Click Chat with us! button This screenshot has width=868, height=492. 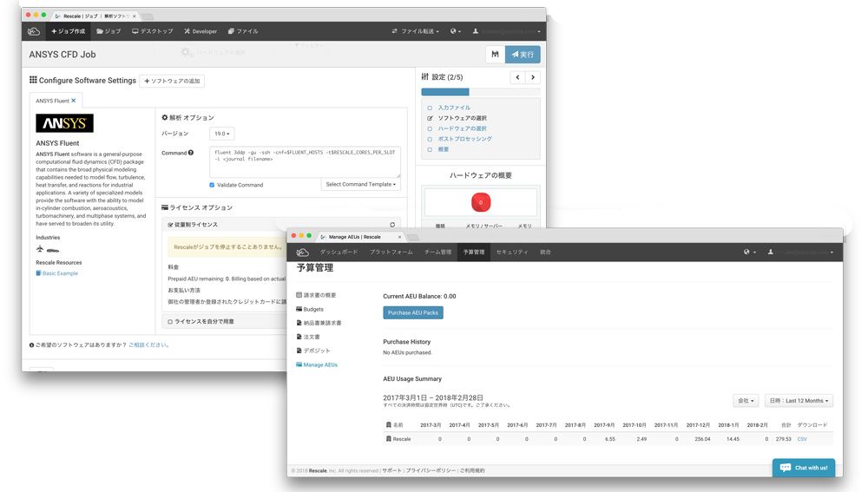[804, 468]
